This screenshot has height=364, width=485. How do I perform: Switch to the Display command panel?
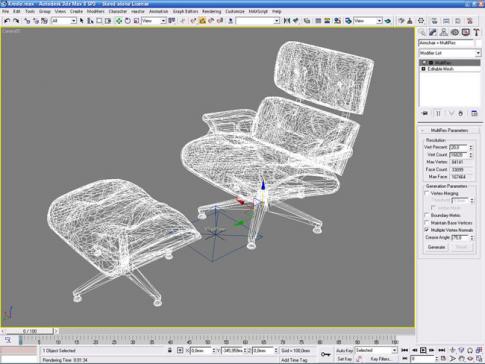click(466, 32)
